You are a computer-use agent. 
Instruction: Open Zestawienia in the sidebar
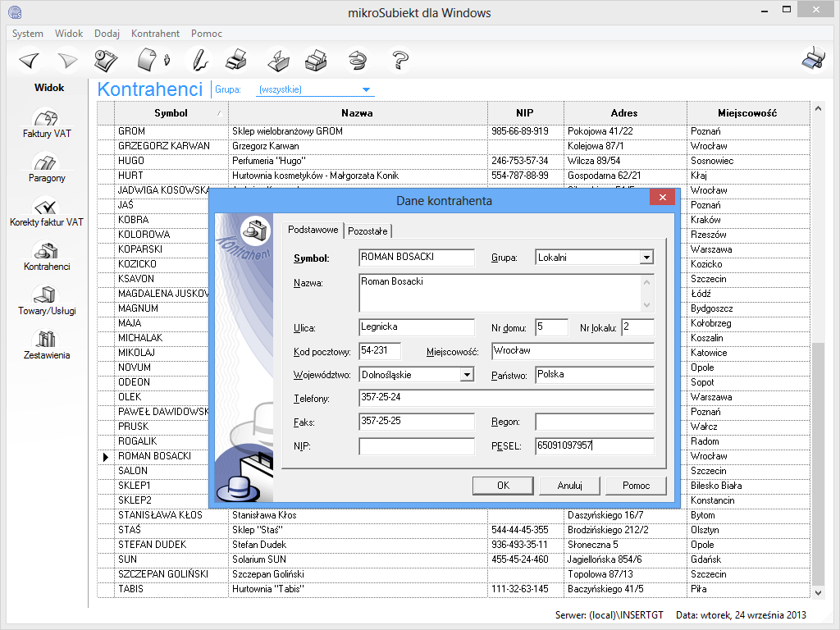pyautogui.click(x=47, y=345)
